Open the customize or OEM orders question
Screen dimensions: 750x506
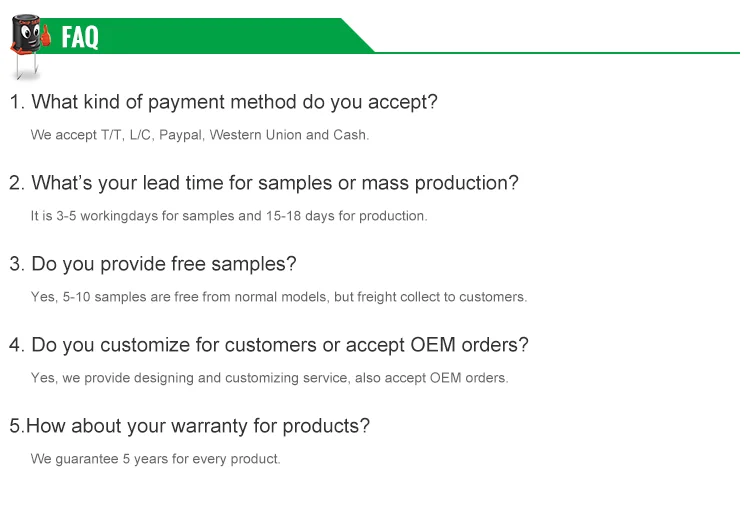(x=269, y=345)
